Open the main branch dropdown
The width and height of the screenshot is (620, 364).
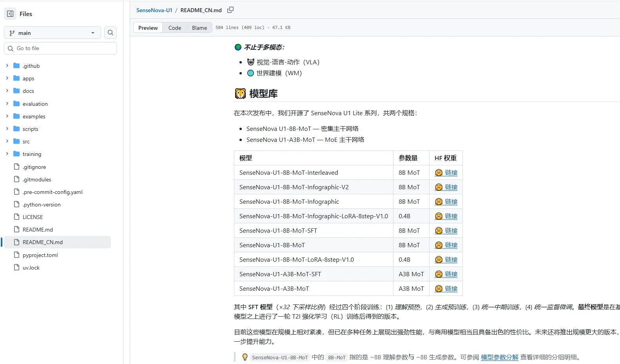click(53, 33)
